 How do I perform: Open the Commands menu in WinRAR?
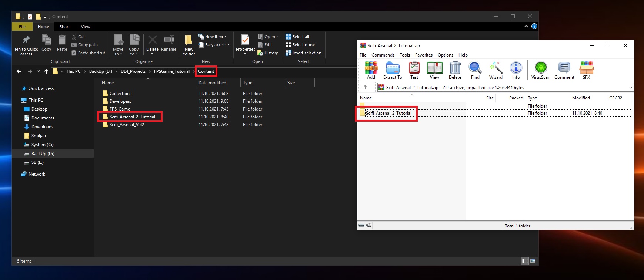pyautogui.click(x=383, y=55)
